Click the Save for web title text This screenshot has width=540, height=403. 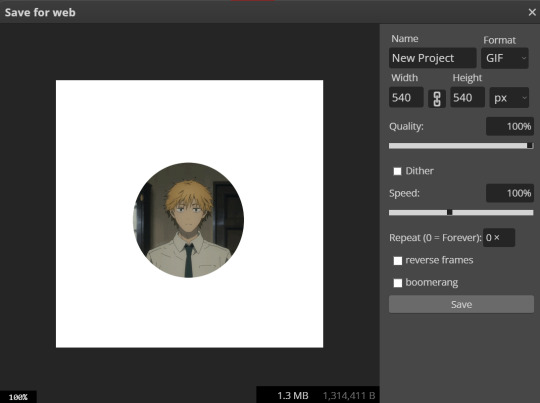pos(40,12)
